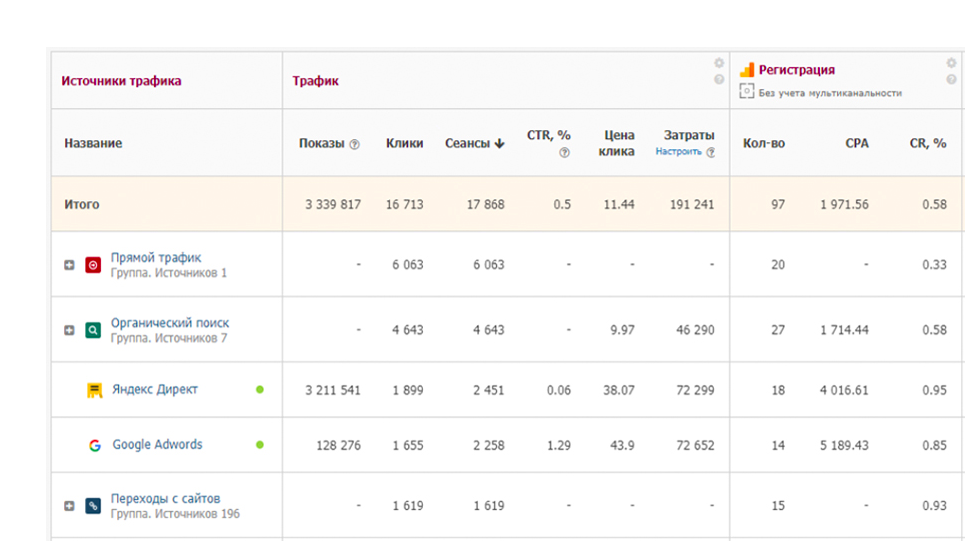Viewport: 973px width, 550px height.
Task: Click the Без учета мультиканальности label
Action: [830, 93]
